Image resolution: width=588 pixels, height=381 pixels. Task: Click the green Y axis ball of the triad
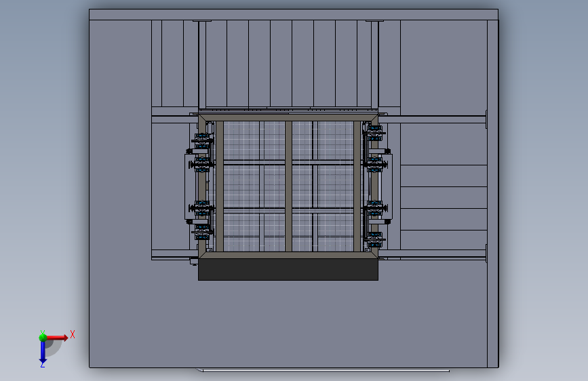tap(43, 338)
